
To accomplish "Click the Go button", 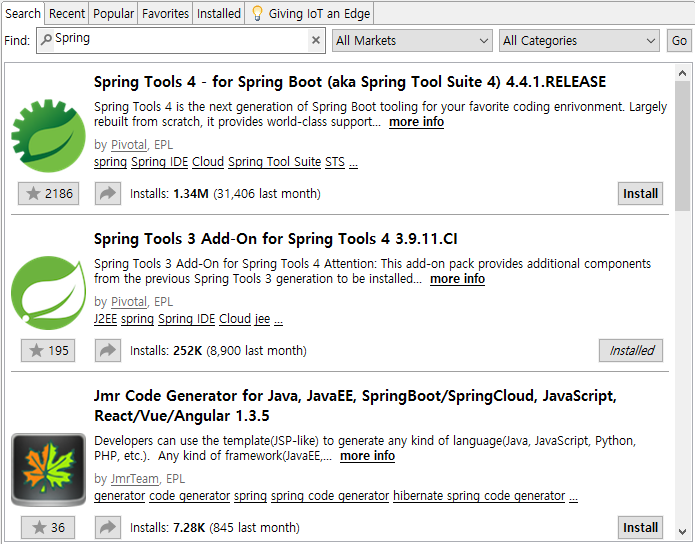I will [679, 40].
